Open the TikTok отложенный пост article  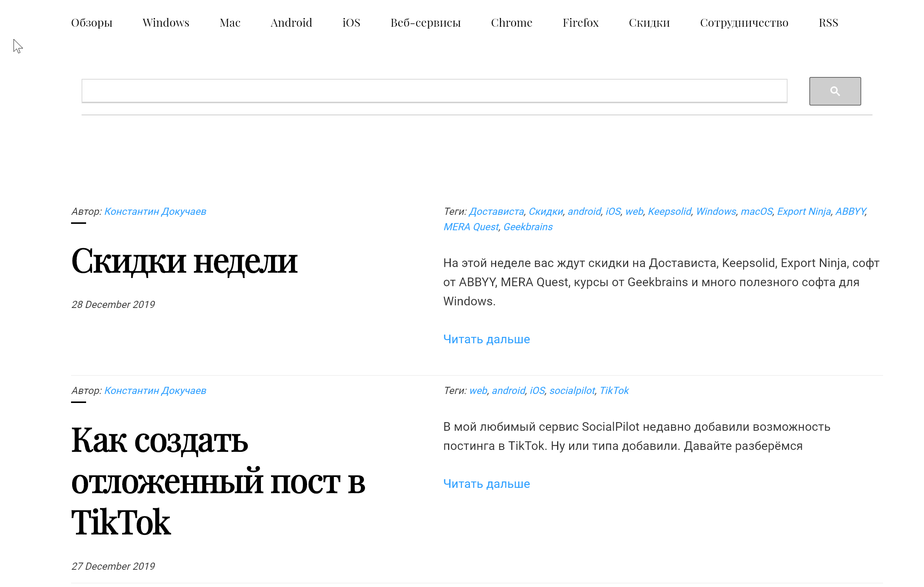218,481
